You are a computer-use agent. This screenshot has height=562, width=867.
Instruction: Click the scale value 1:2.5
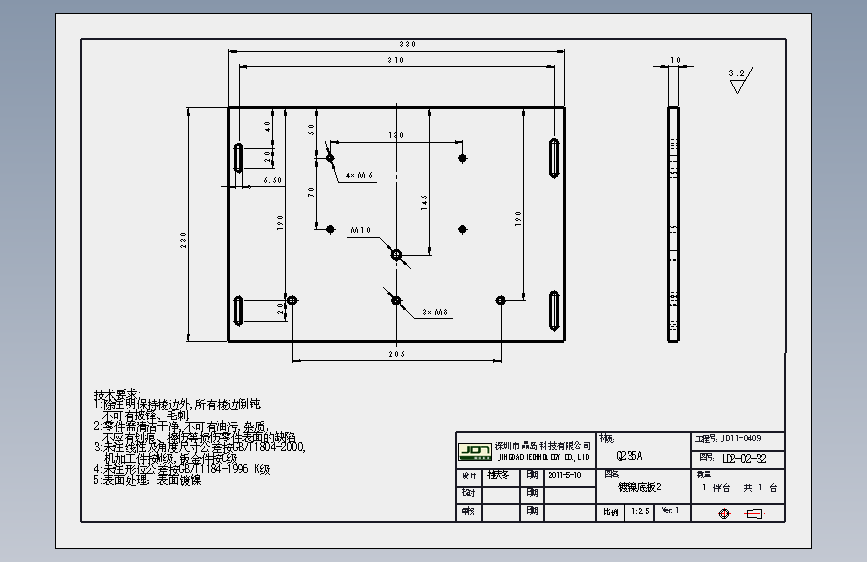(640, 511)
